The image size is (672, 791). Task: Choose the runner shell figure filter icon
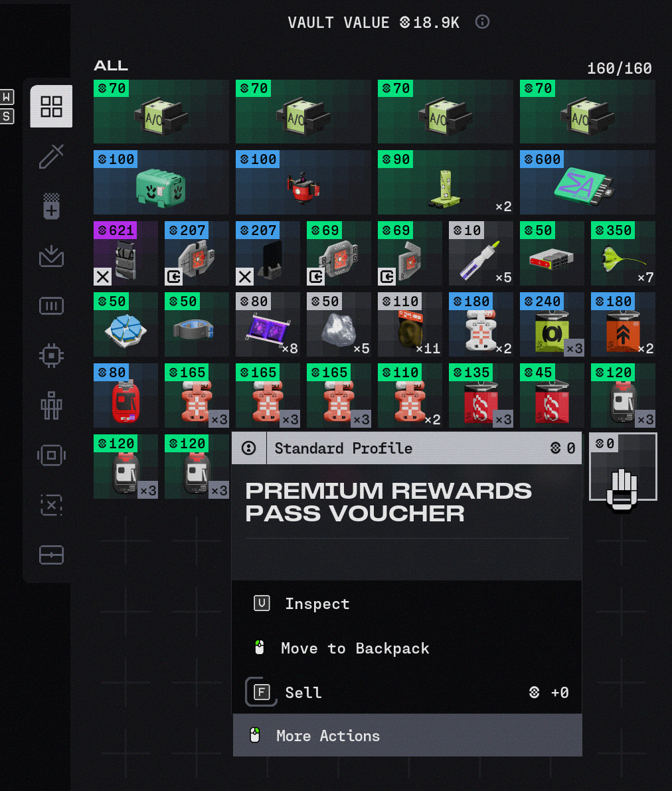point(51,406)
